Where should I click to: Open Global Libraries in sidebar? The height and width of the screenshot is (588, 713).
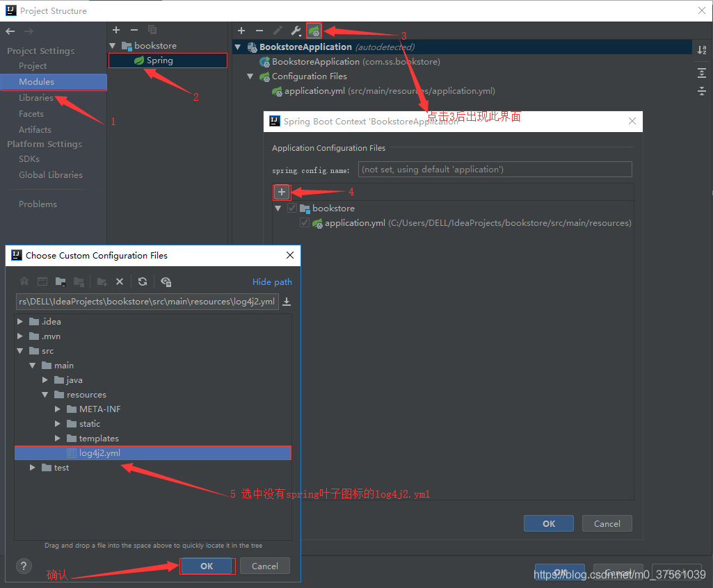pyautogui.click(x=51, y=175)
